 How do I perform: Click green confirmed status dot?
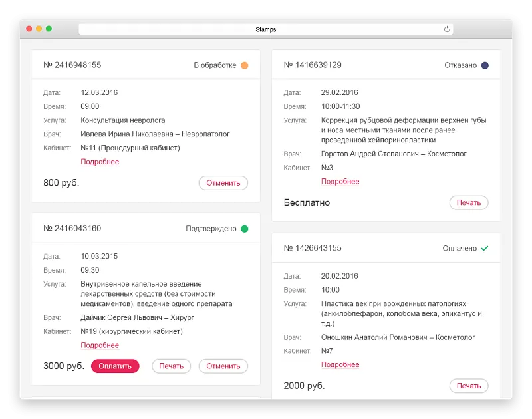(x=244, y=229)
